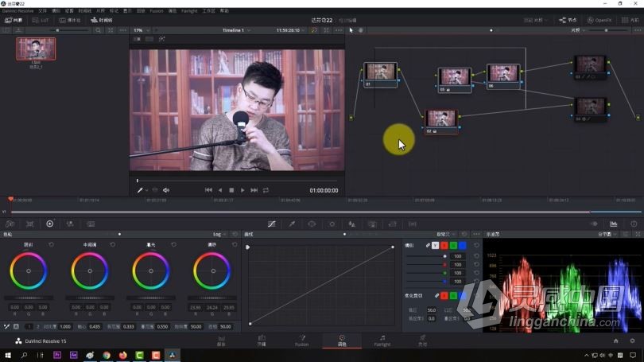Skip to the next clip
Viewport: 644px width, 362px height.
pos(254,190)
